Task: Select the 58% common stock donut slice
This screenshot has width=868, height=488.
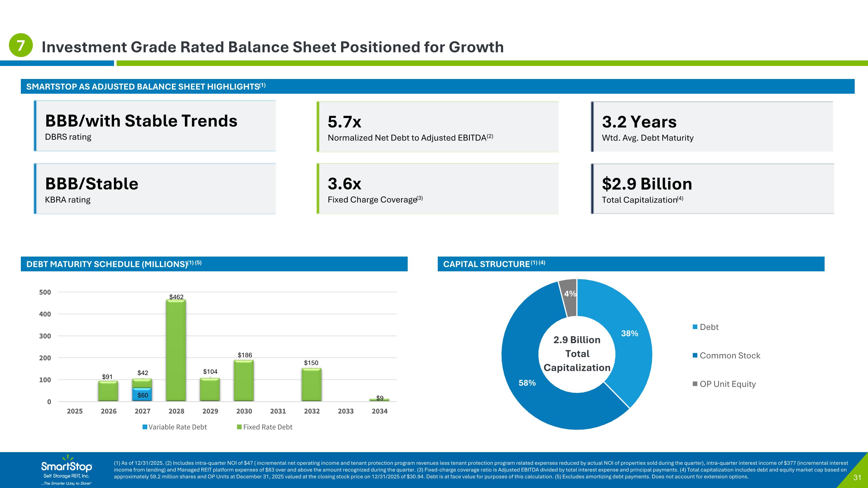Action: (527, 383)
